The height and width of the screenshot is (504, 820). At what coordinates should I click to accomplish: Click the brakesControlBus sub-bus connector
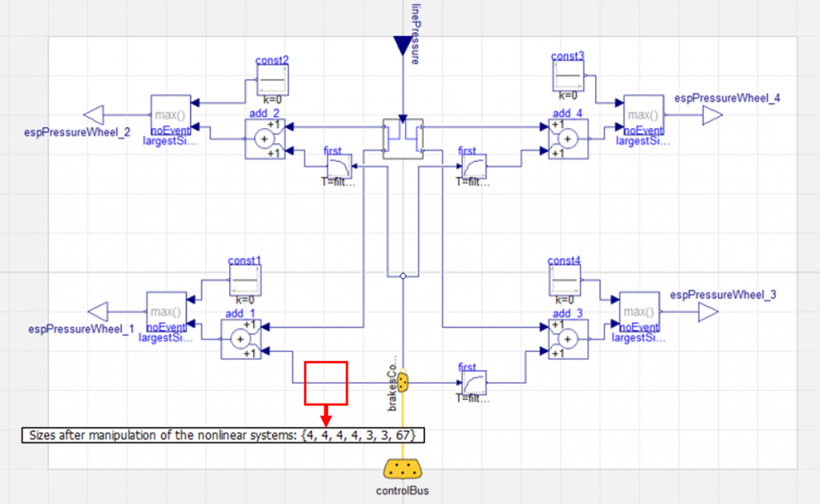click(x=403, y=382)
